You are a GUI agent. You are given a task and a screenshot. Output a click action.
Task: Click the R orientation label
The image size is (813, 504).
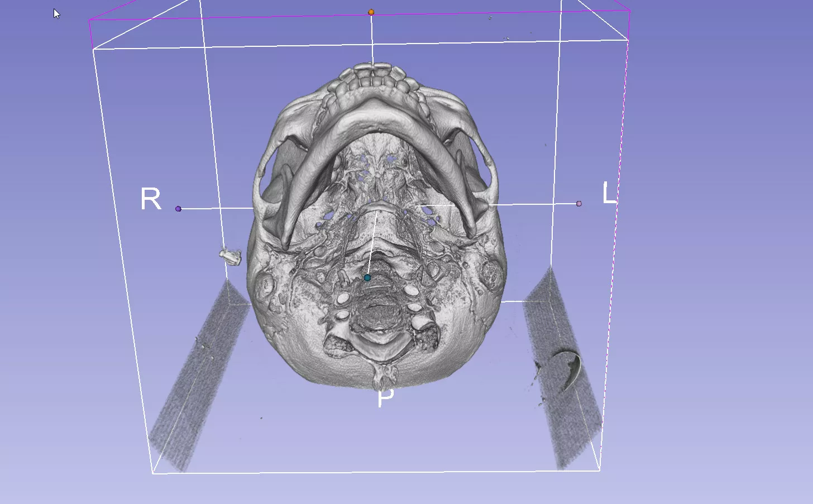click(x=151, y=199)
